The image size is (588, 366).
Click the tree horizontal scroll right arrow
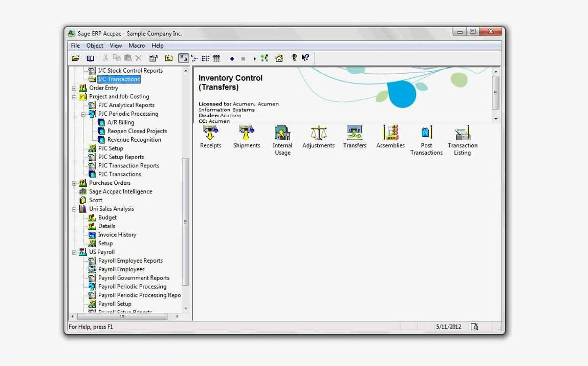(178, 316)
